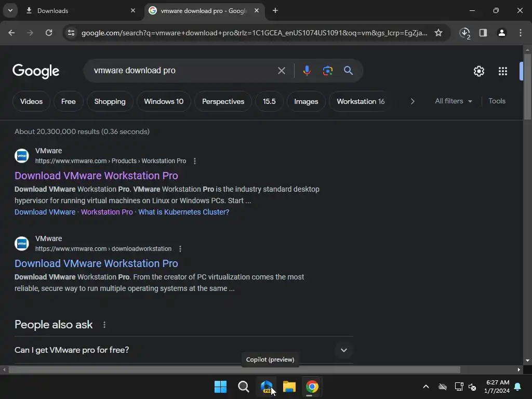Open notifications bell in tray

(x=518, y=387)
